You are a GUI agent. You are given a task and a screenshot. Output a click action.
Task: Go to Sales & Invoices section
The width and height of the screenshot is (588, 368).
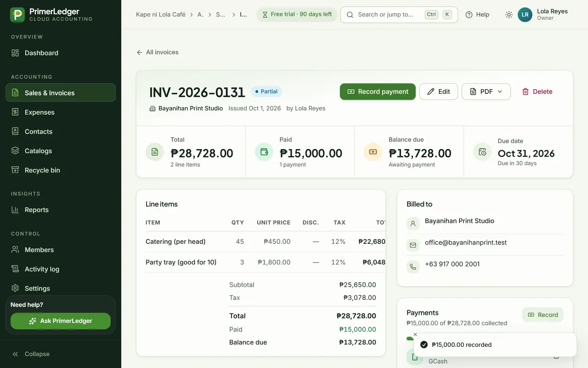pyautogui.click(x=61, y=92)
